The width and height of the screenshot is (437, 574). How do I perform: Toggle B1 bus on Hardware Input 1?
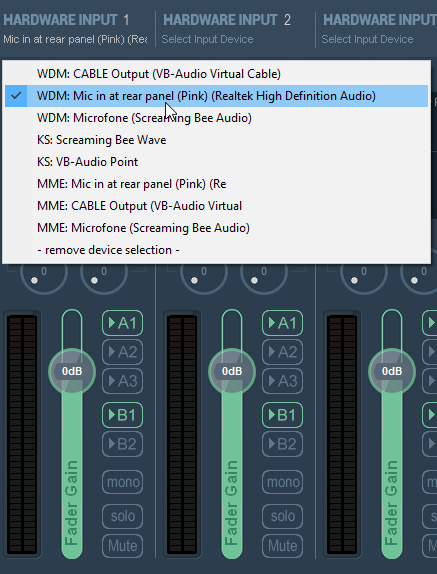coord(122,415)
